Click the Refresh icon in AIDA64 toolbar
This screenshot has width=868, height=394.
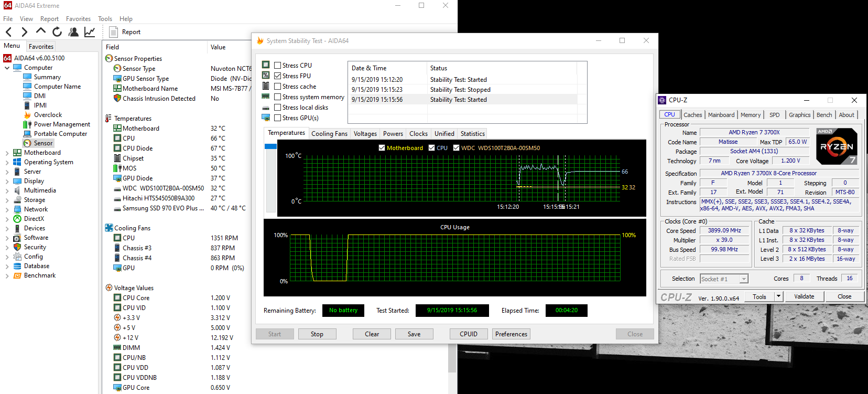[57, 32]
